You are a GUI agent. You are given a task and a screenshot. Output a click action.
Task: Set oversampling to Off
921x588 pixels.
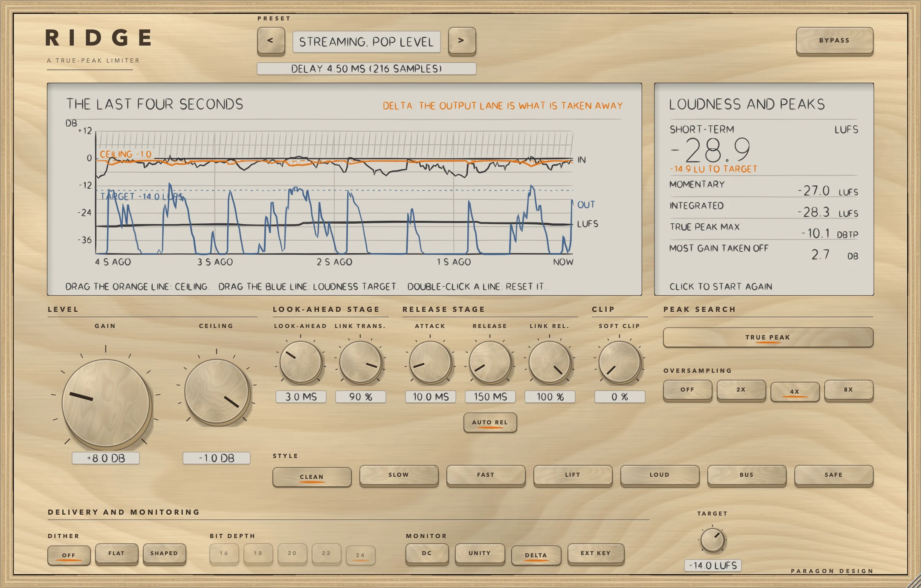pos(687,390)
